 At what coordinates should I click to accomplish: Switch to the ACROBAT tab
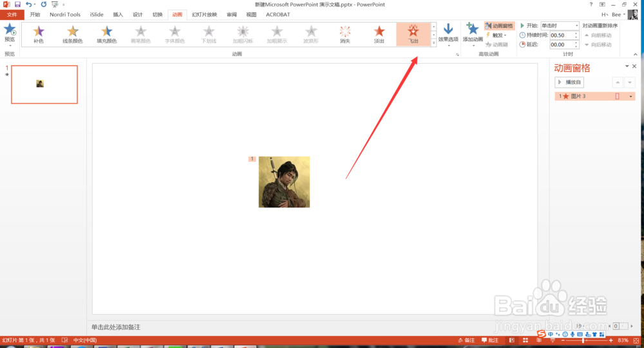[x=278, y=14]
